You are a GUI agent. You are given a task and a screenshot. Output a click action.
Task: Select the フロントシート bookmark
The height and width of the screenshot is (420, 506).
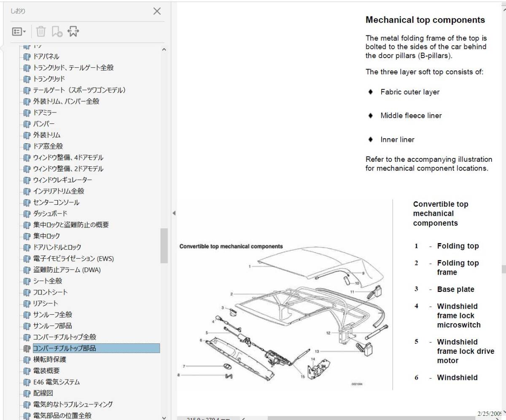(51, 292)
